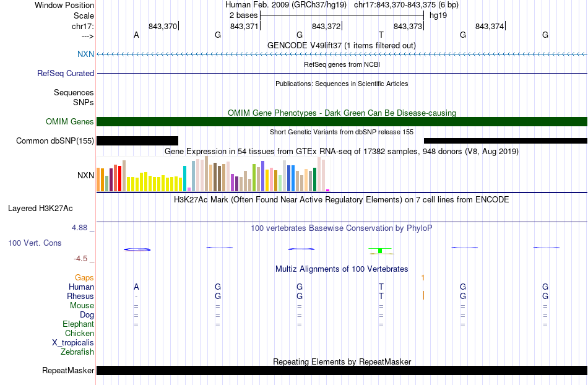This screenshot has width=588, height=385.
Task: Click the chr17: ruler label
Action: tap(83, 26)
